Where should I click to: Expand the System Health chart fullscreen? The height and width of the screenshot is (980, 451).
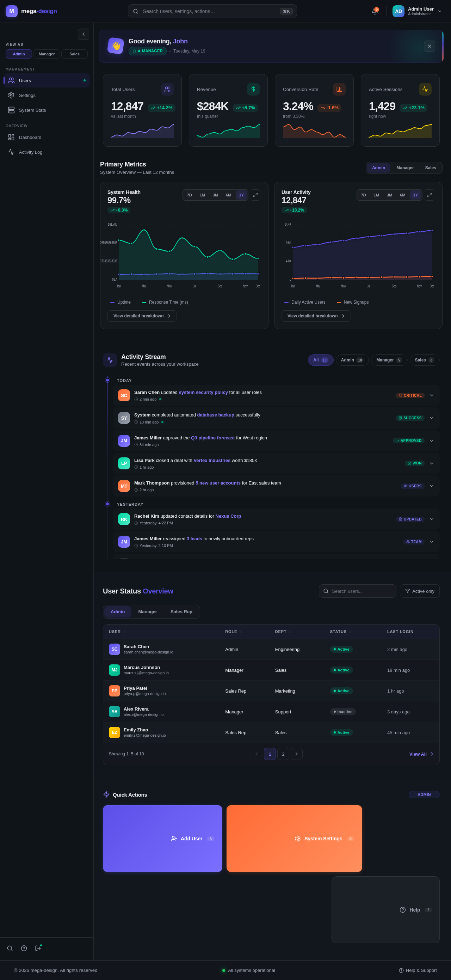(x=255, y=195)
